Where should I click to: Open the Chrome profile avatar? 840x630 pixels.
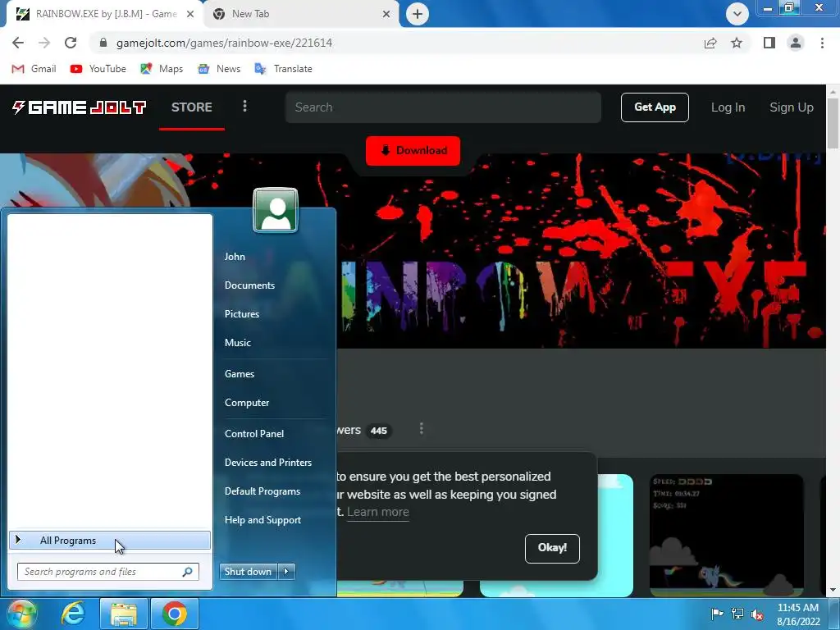pos(796,43)
